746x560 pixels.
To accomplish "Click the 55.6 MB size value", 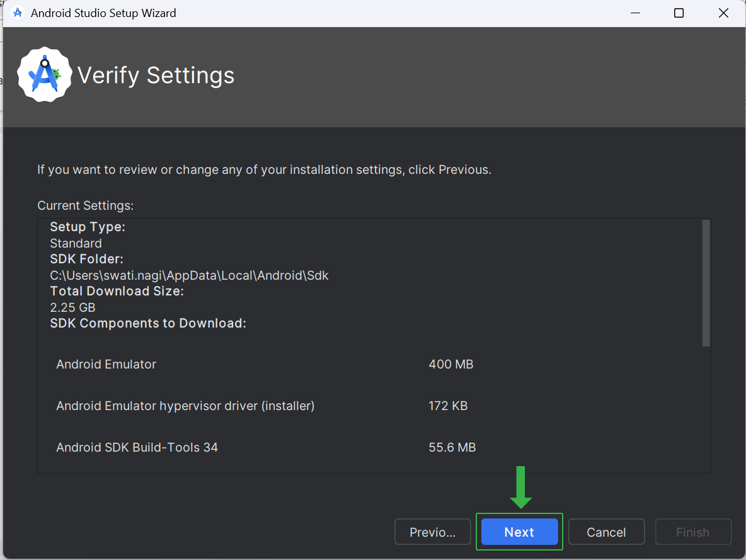I will (x=452, y=447).
